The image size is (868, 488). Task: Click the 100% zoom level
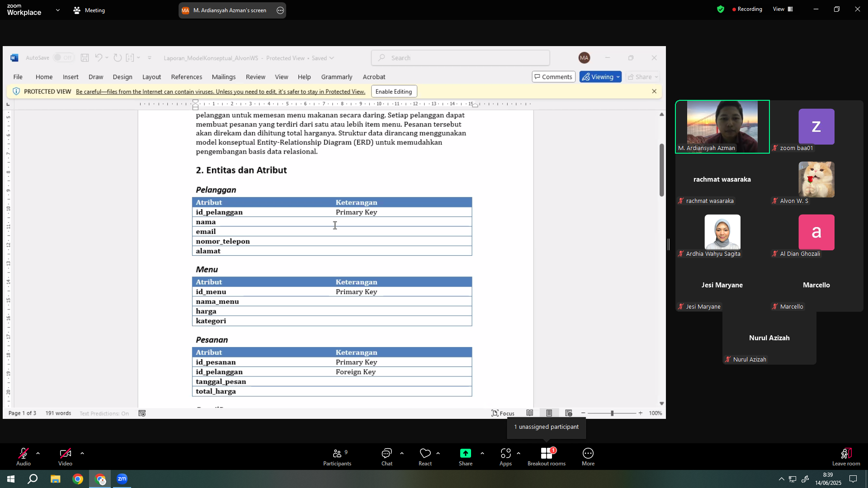coord(656,413)
